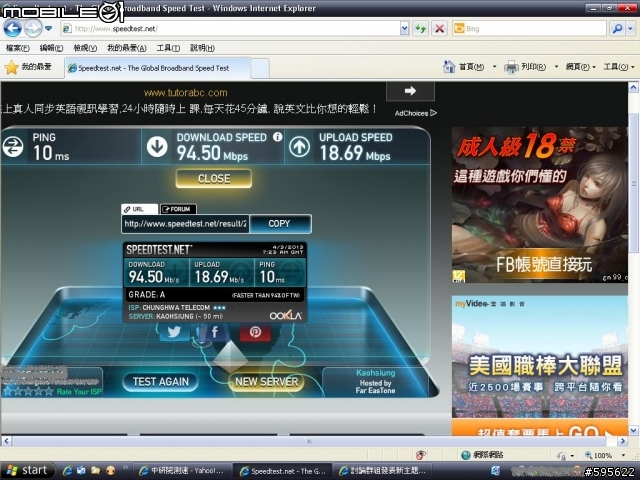Image resolution: width=640 pixels, height=480 pixels.
Task: Open the 檔案(F) menu
Action: click(18, 48)
